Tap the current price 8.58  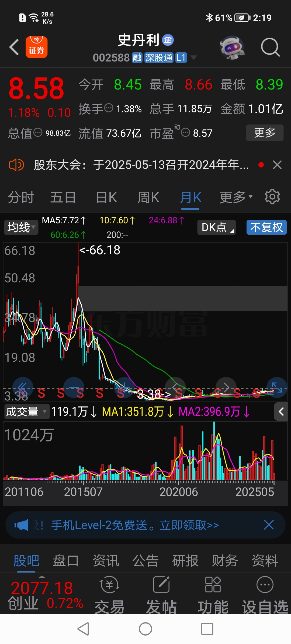pos(36,88)
